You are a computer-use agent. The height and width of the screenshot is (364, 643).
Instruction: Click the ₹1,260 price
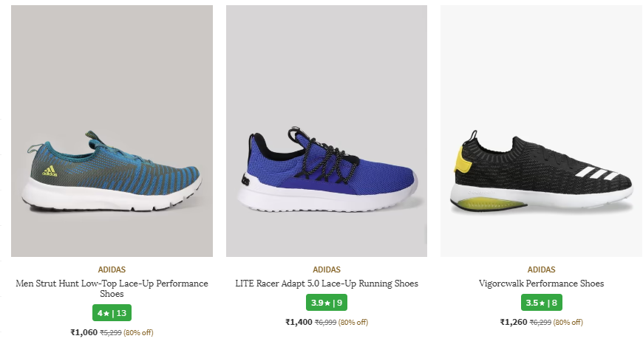(x=514, y=322)
